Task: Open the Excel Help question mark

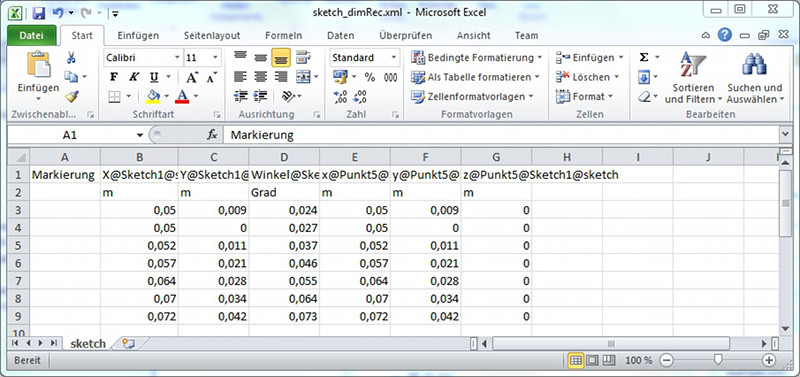Action: click(x=725, y=35)
